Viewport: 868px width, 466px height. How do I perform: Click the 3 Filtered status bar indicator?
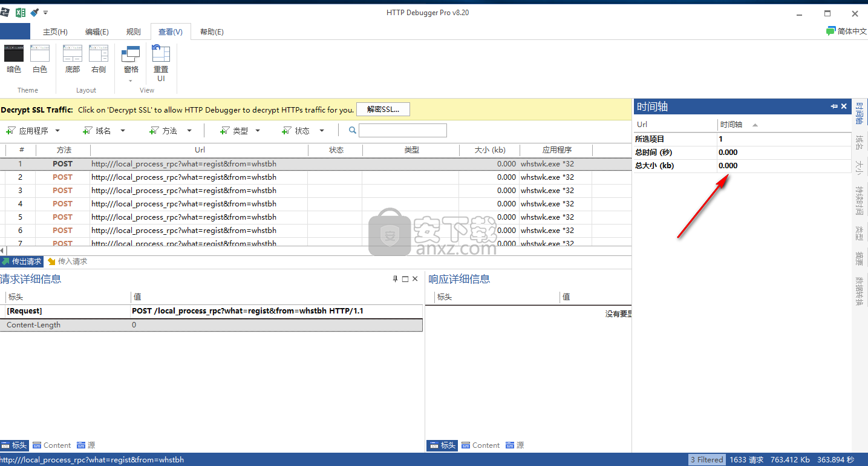[x=706, y=460]
